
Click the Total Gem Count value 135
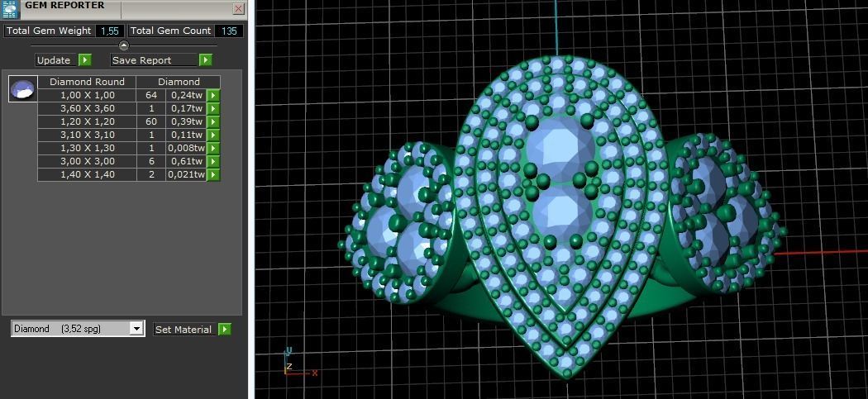coord(229,31)
